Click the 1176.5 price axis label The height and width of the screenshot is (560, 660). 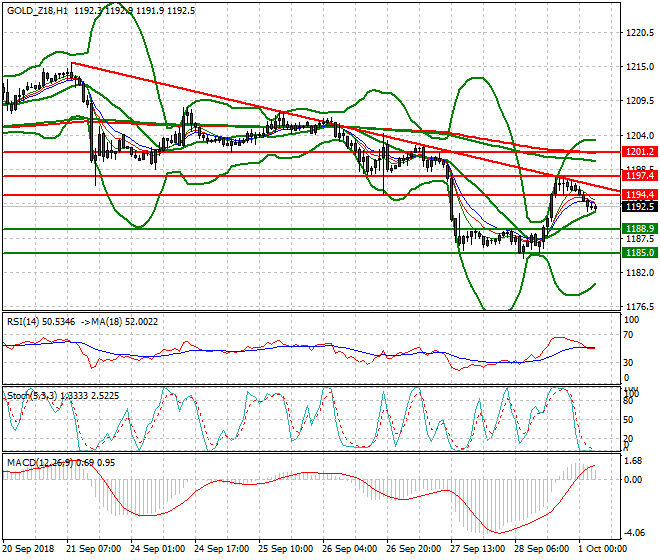(637, 307)
